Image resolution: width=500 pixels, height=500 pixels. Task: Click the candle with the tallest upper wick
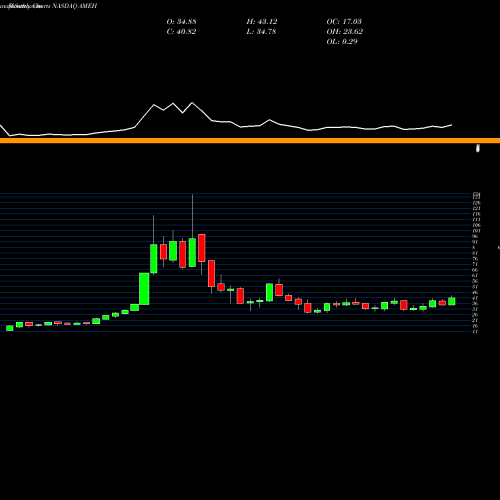(192, 252)
